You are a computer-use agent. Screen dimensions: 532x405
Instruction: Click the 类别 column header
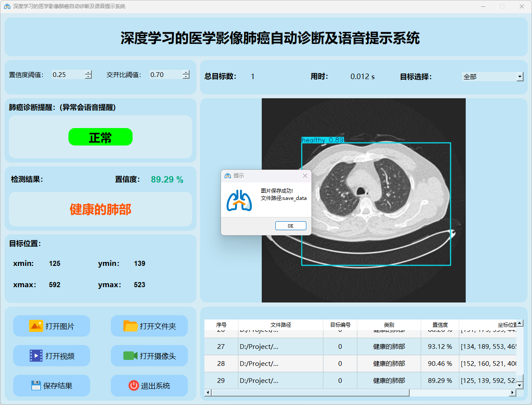tap(389, 325)
